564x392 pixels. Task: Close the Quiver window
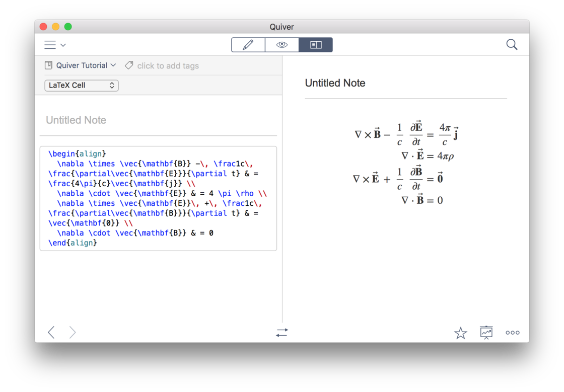coord(43,27)
